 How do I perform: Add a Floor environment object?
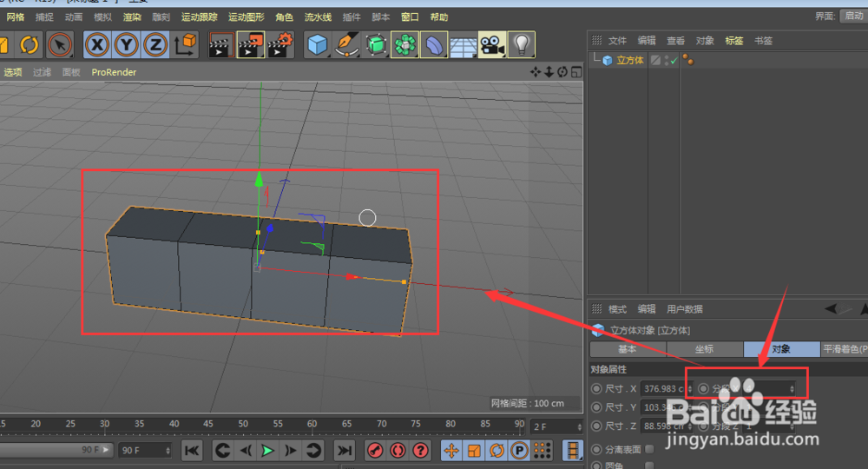pyautogui.click(x=463, y=46)
